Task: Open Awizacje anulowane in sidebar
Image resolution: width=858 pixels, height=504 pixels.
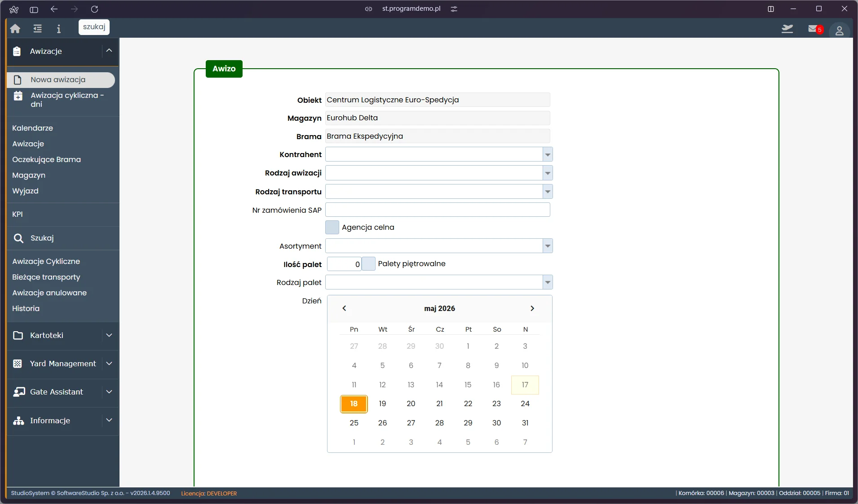Action: tap(49, 293)
